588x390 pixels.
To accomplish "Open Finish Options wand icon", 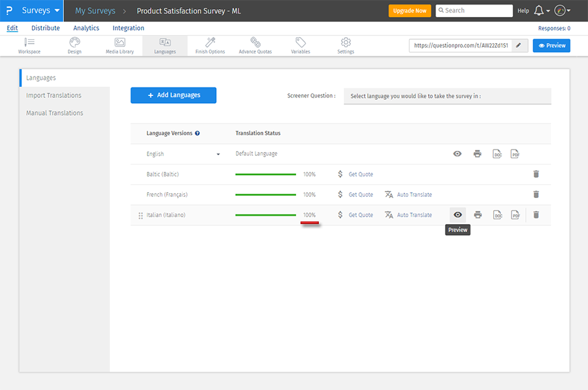I will (210, 45).
